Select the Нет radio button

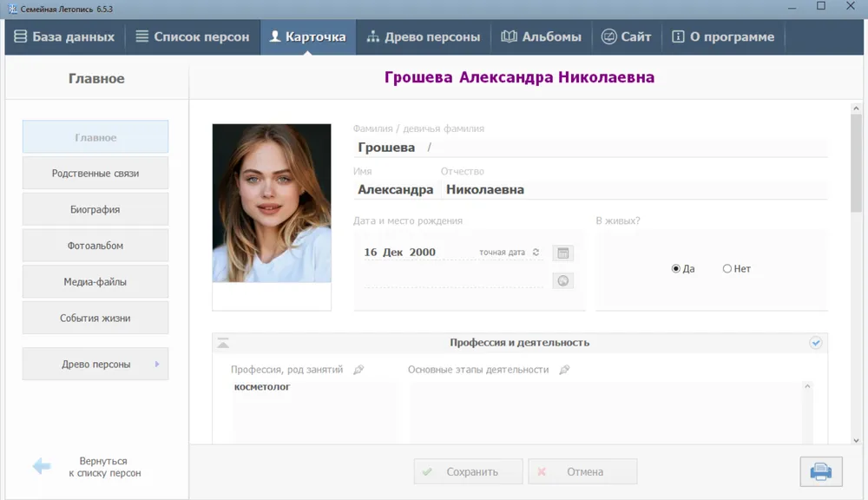pos(727,269)
